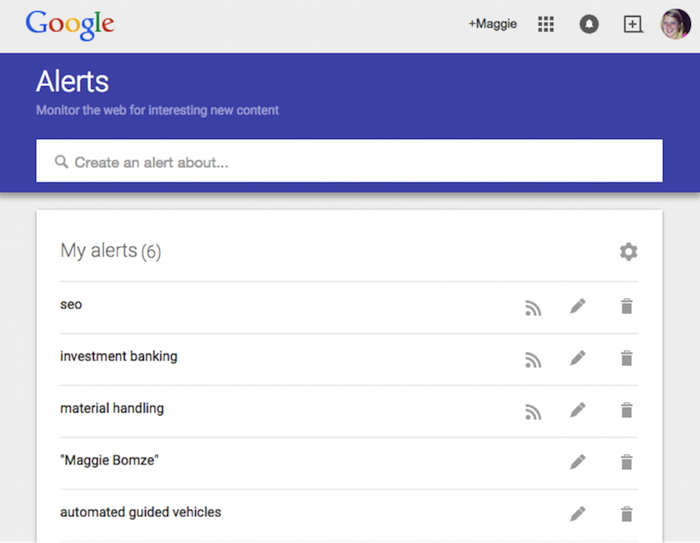Remove the automated guided vehicles alert

[x=626, y=514]
